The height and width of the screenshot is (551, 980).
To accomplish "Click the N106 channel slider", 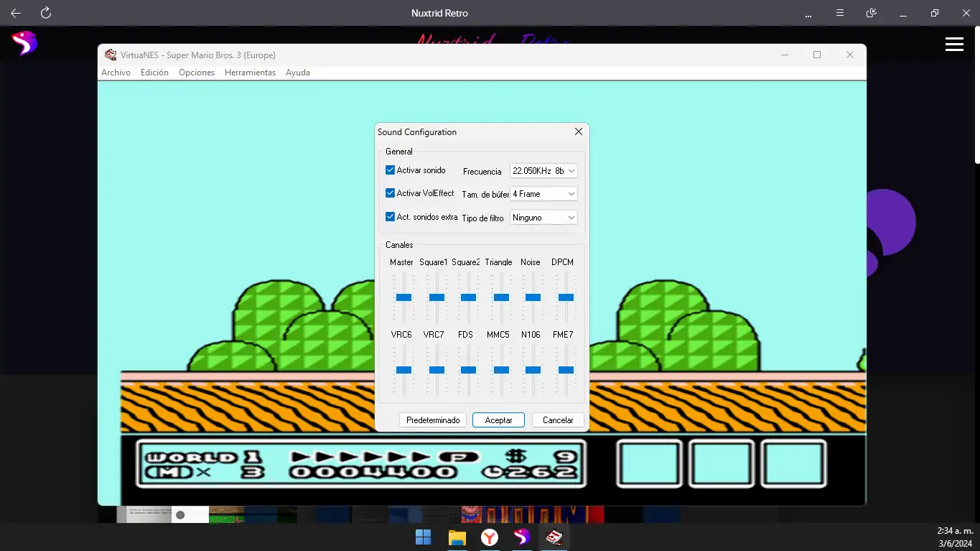I will coord(533,370).
